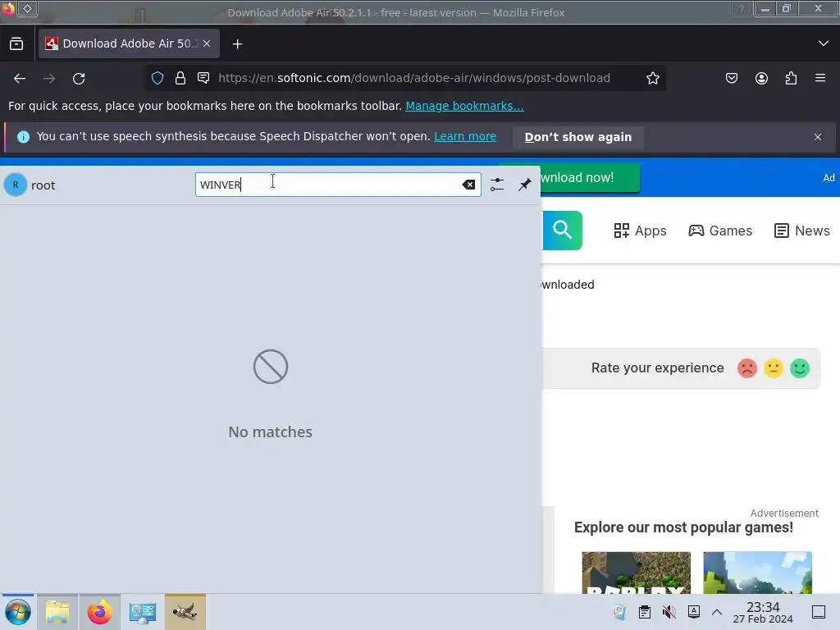Viewport: 840px width, 630px height.
Task: Open the Firefox account icon
Action: 761,78
